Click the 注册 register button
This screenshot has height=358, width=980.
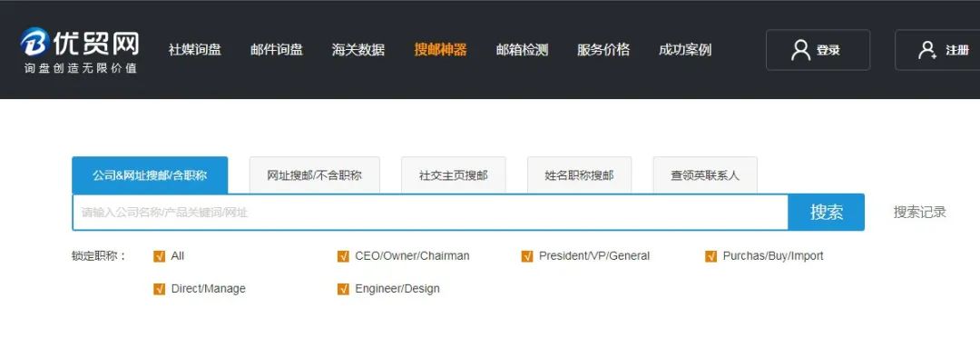[x=937, y=50]
